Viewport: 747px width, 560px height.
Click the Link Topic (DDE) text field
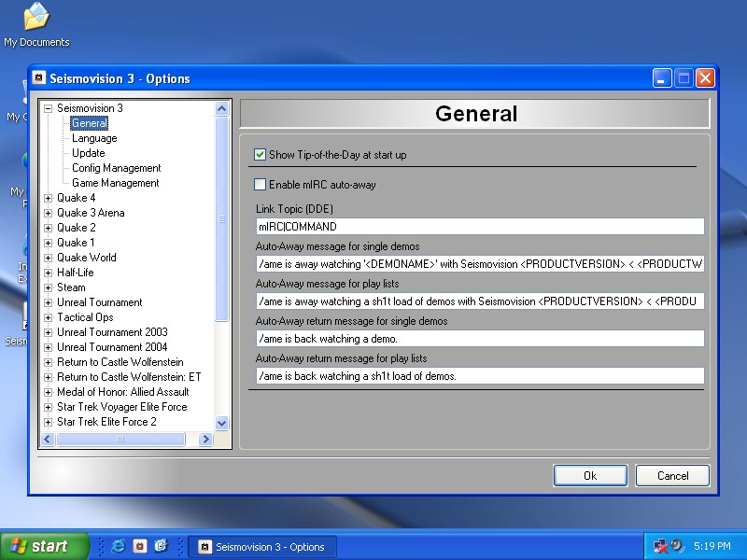[480, 227]
